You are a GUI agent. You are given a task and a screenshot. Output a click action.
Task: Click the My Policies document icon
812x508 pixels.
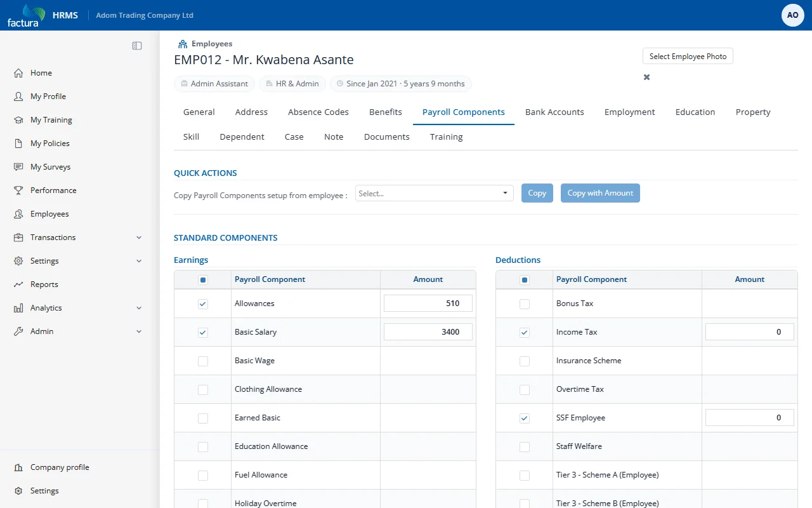tap(18, 144)
